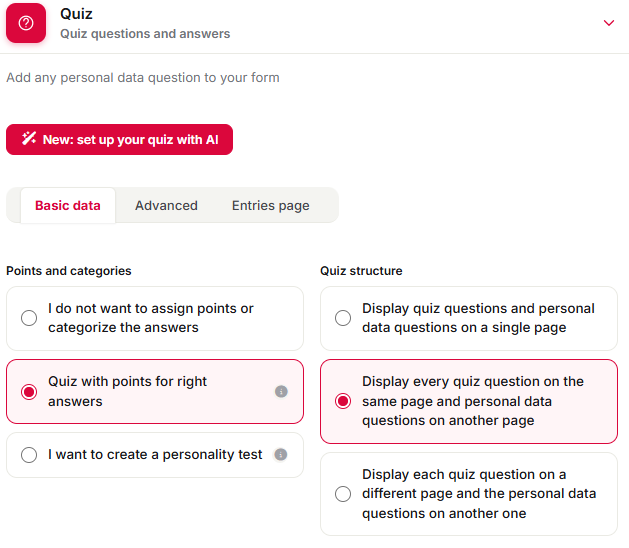Viewport: 629px width, 548px height.
Task: Click the 'Quiz structure' heading
Action: [361, 271]
